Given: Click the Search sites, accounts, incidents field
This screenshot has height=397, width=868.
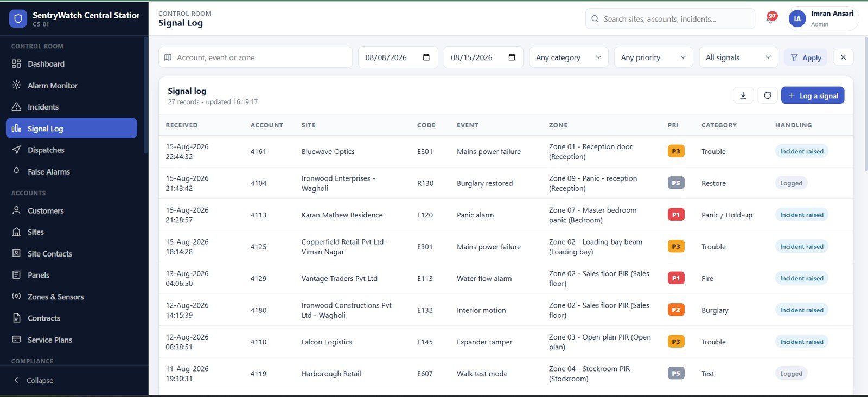Looking at the screenshot, I should click(x=670, y=19).
